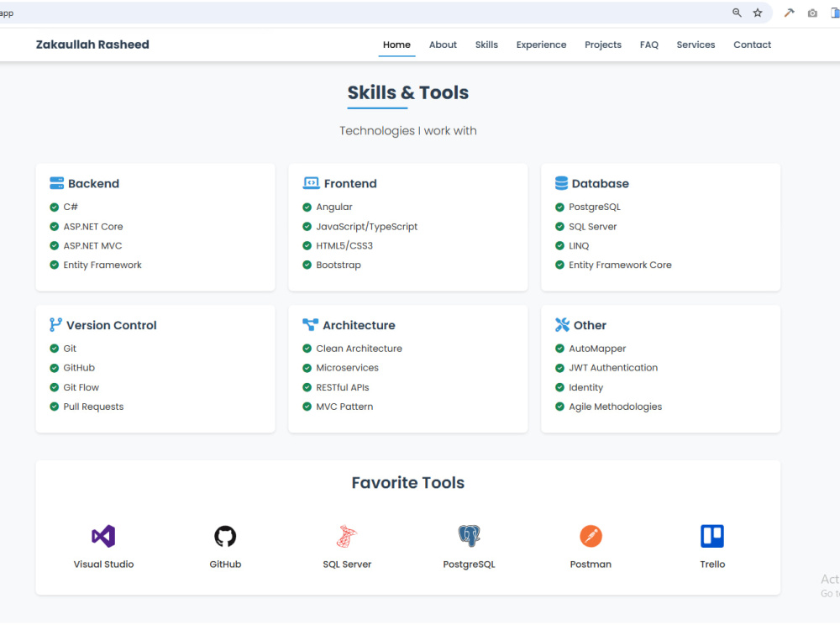Image resolution: width=840 pixels, height=630 pixels.
Task: Select Entity Framework in Backend card
Action: (x=102, y=265)
